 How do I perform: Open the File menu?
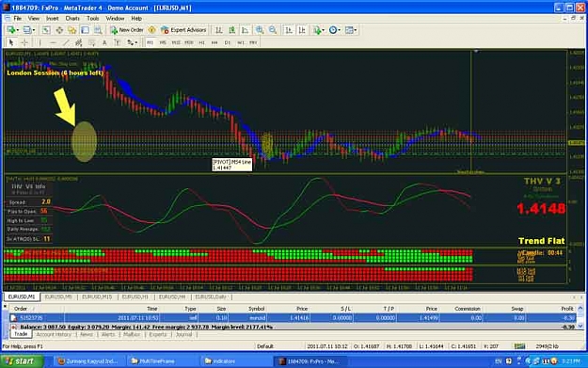[17, 19]
